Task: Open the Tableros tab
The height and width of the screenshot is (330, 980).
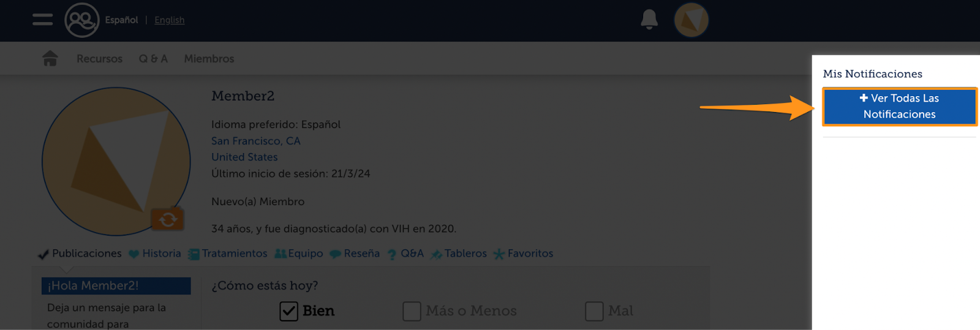Action: tap(459, 253)
